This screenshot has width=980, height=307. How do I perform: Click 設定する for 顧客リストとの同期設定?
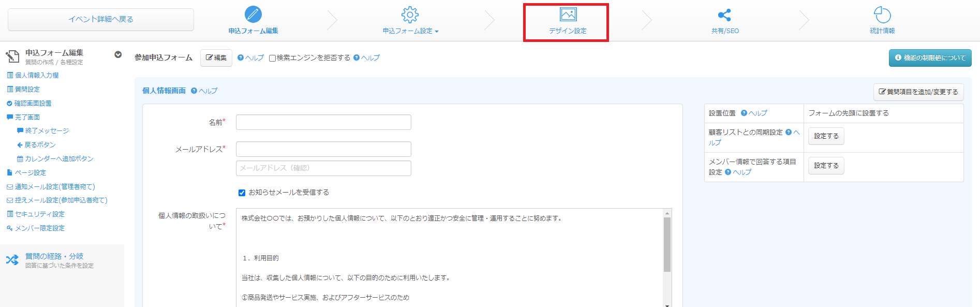point(826,136)
